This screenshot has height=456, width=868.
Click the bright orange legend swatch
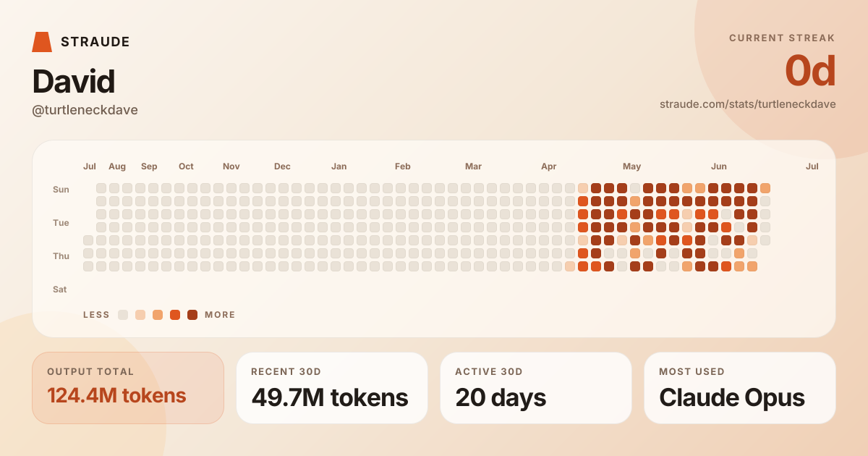pyautogui.click(x=175, y=315)
